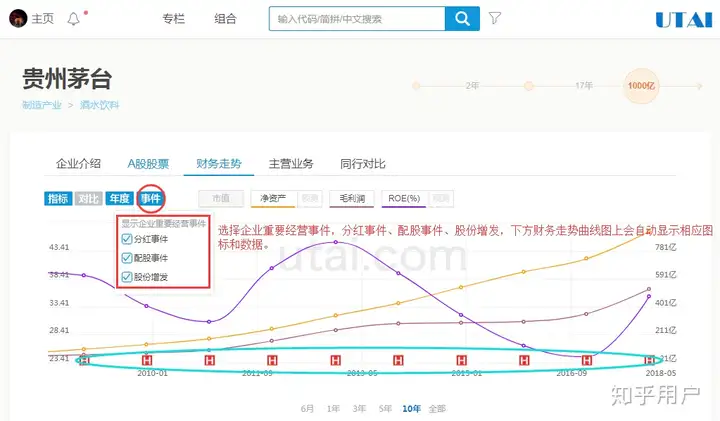Click the 年度 button
The image size is (720, 421).
[x=119, y=198]
